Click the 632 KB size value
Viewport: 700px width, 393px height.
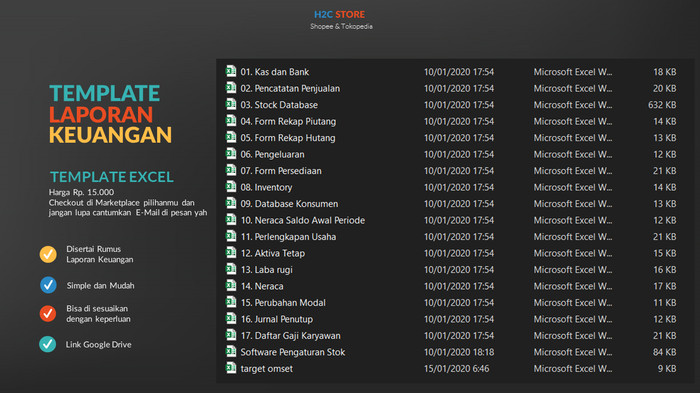(662, 105)
